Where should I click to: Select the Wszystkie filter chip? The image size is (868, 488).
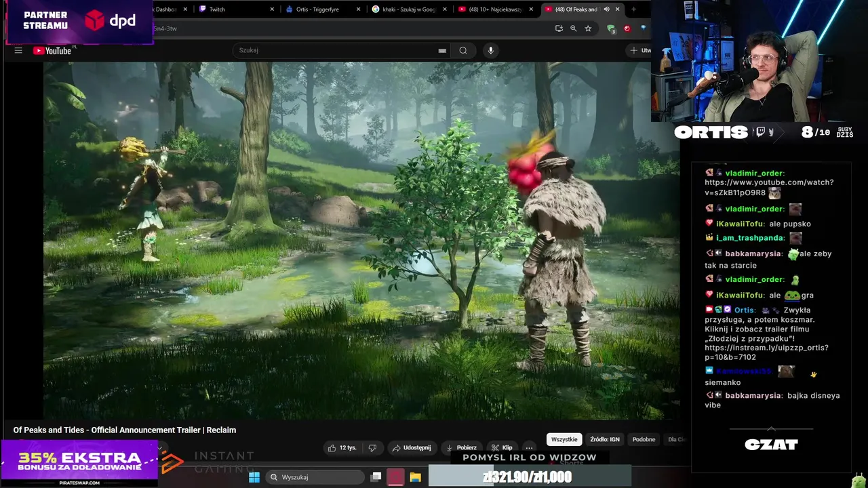pyautogui.click(x=564, y=440)
